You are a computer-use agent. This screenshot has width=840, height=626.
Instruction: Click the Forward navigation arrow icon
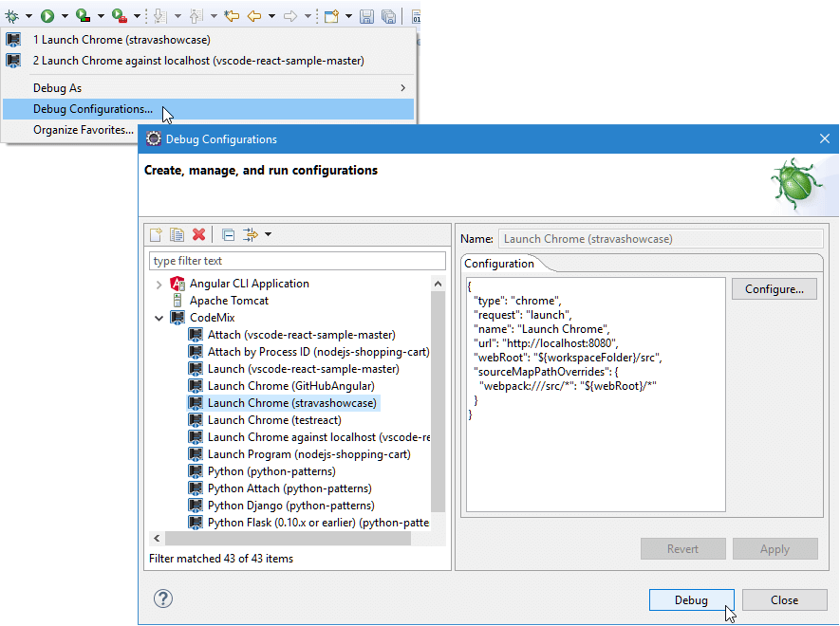[x=290, y=17]
